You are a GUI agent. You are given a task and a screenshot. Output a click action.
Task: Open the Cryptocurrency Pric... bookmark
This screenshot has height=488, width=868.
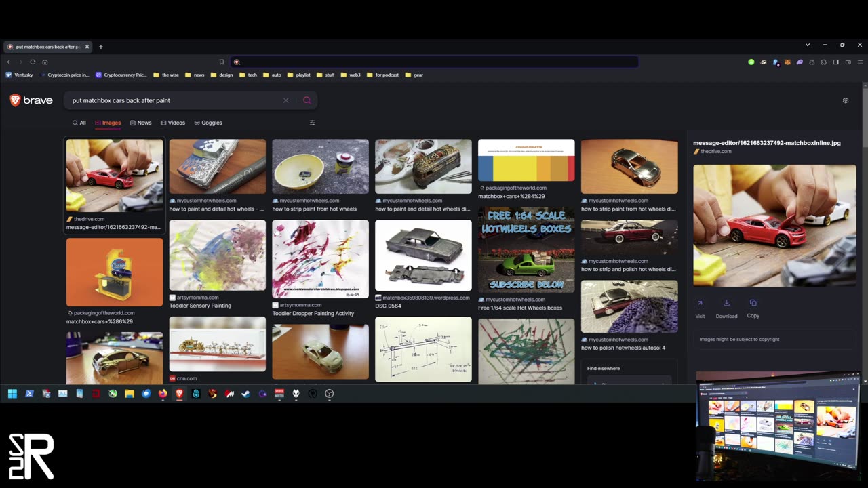pyautogui.click(x=121, y=75)
